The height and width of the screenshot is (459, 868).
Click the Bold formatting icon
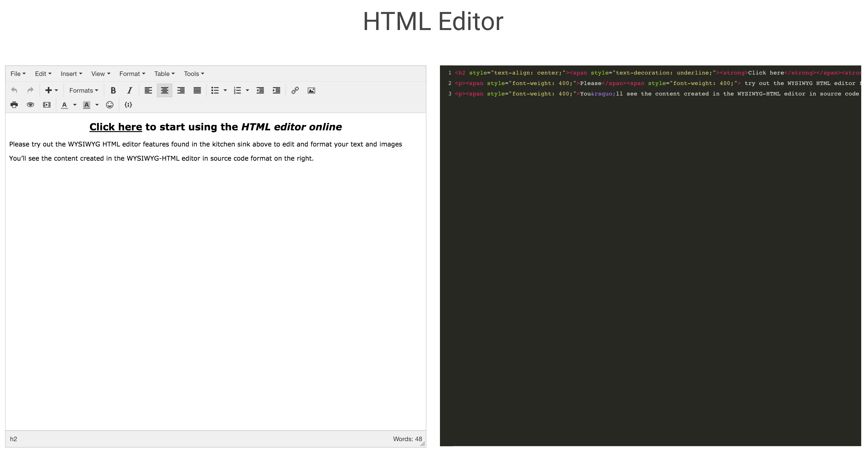113,90
